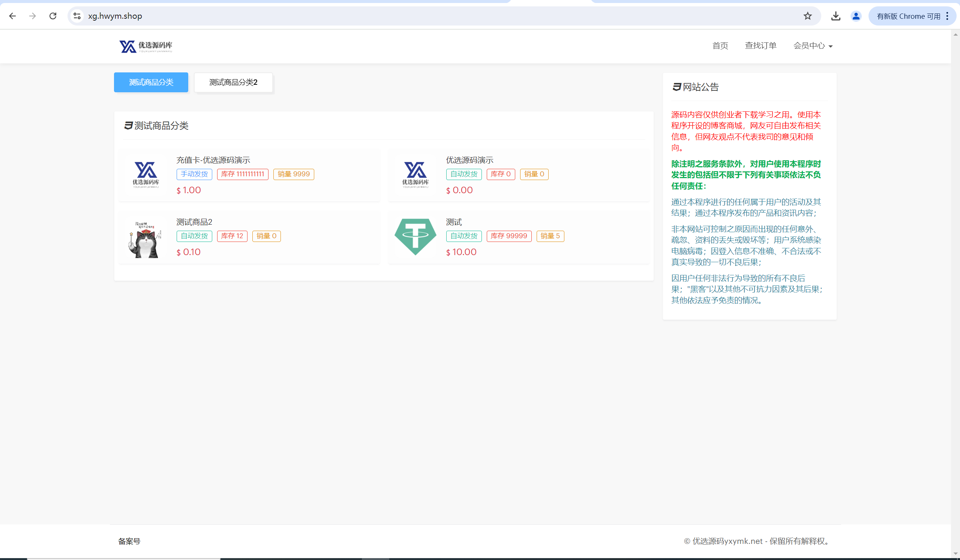Image resolution: width=960 pixels, height=560 pixels.
Task: Open product 充值卡-优选源码演示
Action: [213, 160]
